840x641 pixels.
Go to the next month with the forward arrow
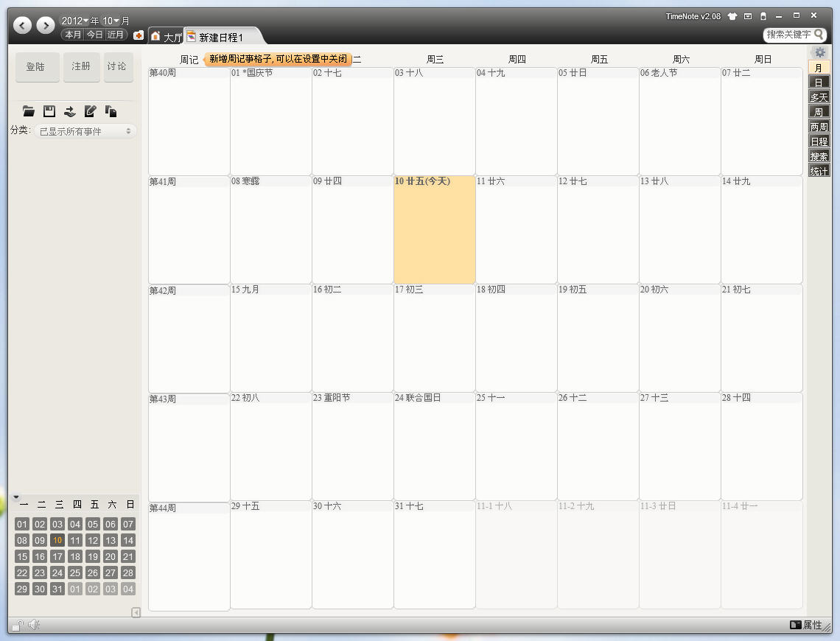[46, 25]
